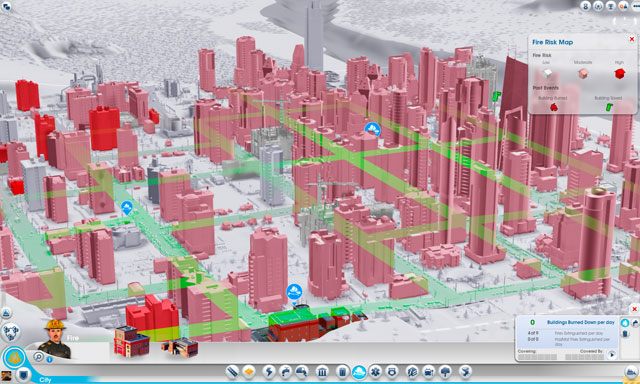Select the large Fire Station building thumbnail
The height and width of the screenshot is (384, 640).
(131, 341)
